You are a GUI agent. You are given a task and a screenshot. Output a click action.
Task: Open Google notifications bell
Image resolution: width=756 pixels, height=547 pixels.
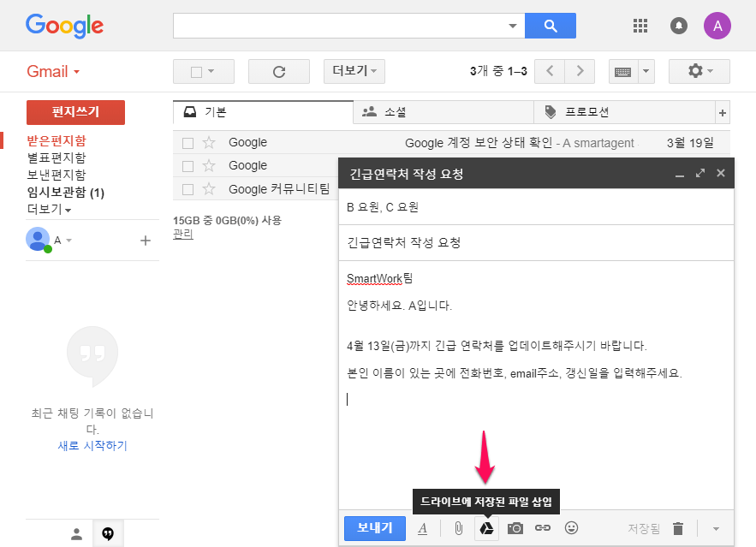[x=678, y=26]
